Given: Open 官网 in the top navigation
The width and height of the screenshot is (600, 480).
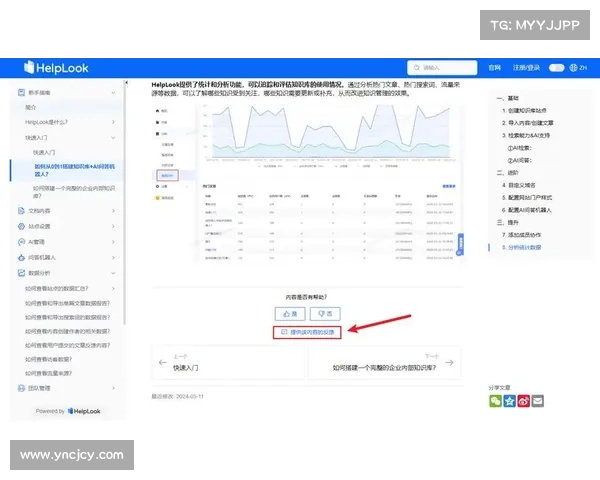Looking at the screenshot, I should 494,68.
